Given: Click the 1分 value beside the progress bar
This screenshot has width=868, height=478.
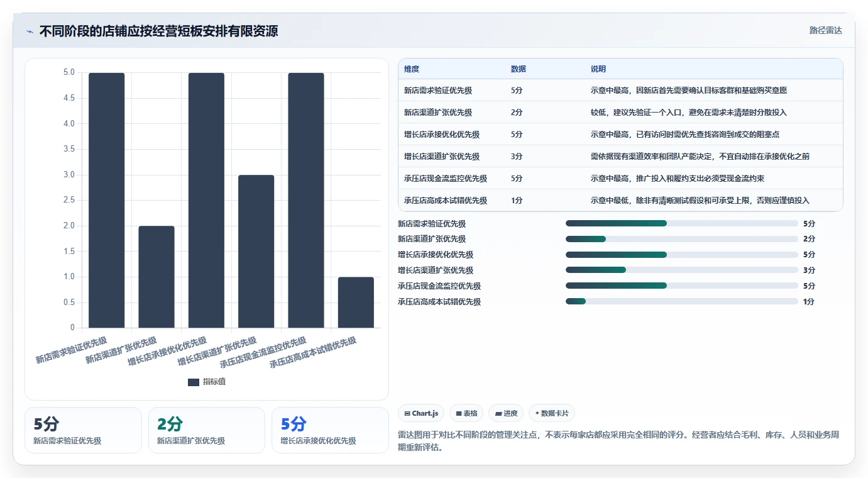Looking at the screenshot, I should click(809, 302).
